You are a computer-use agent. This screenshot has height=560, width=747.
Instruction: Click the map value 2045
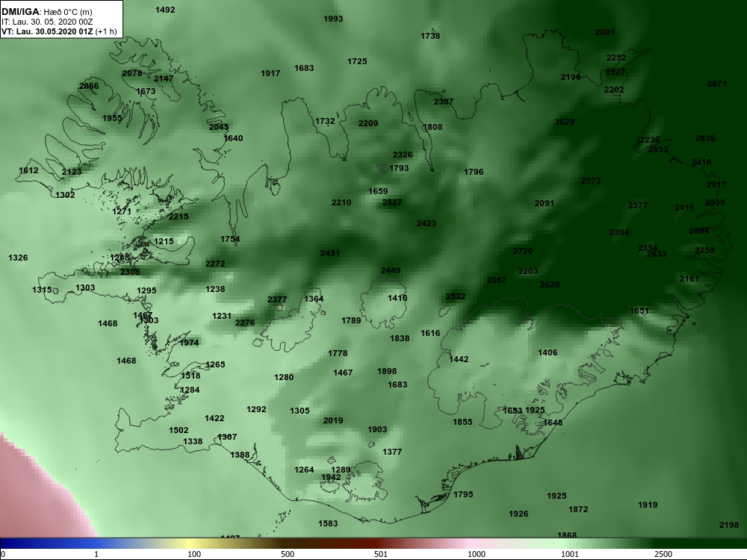pyautogui.click(x=219, y=127)
